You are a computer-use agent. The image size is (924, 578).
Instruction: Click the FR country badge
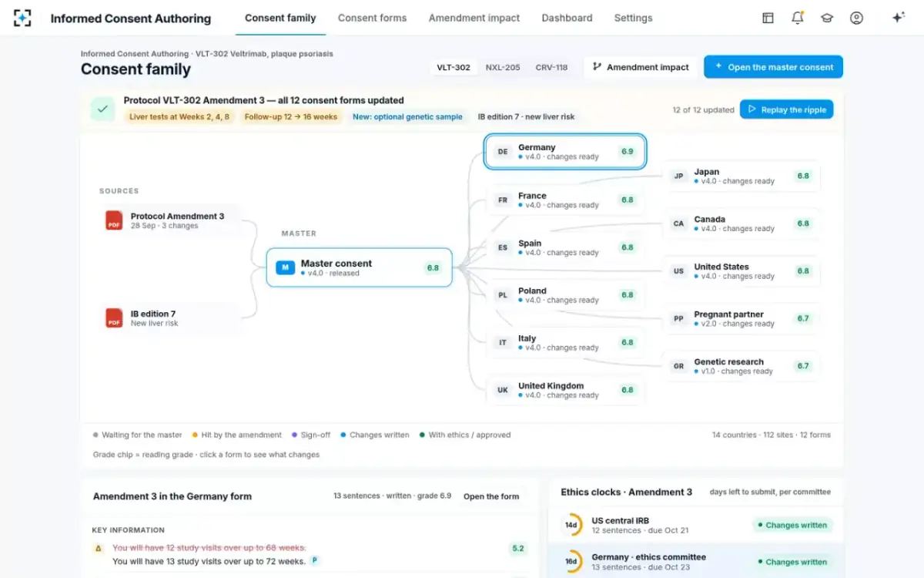point(503,200)
